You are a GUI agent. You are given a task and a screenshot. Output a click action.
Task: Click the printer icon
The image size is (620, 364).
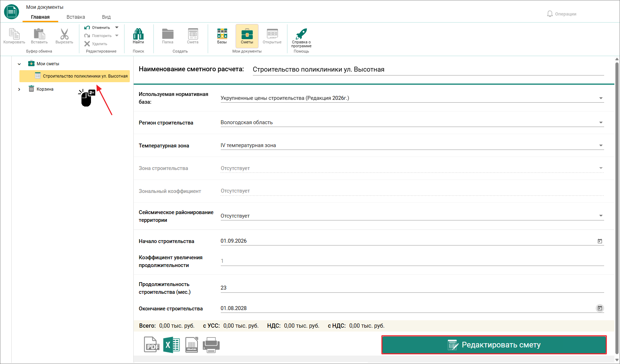click(x=211, y=345)
